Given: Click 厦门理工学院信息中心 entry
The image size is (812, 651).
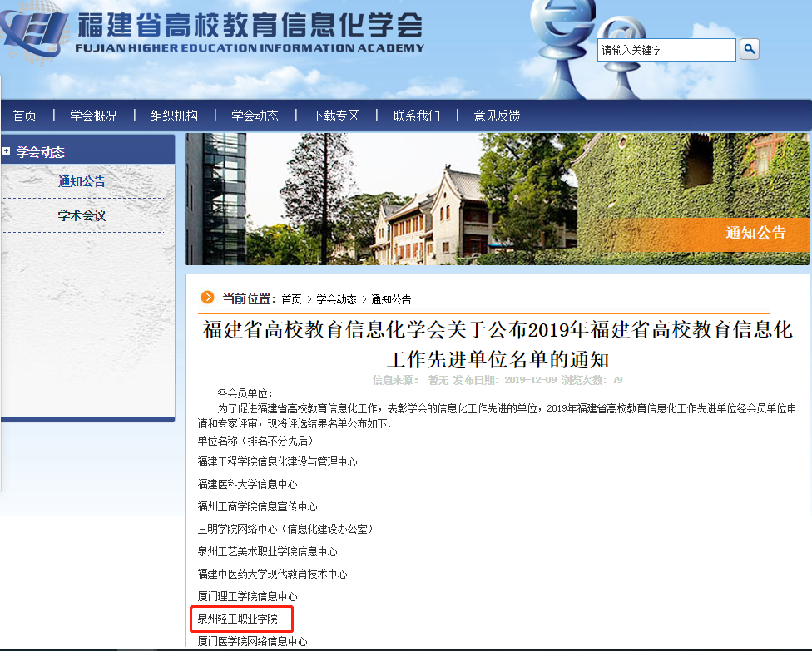Looking at the screenshot, I should click(x=248, y=596).
